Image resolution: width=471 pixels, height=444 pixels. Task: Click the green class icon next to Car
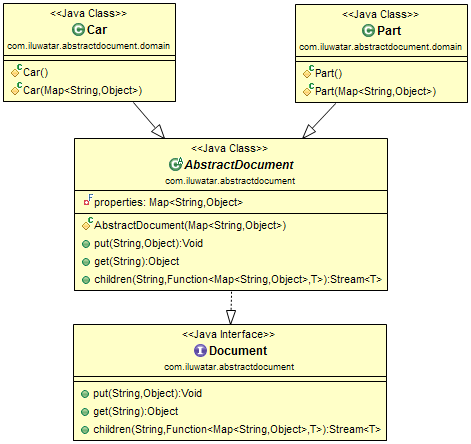point(78,30)
